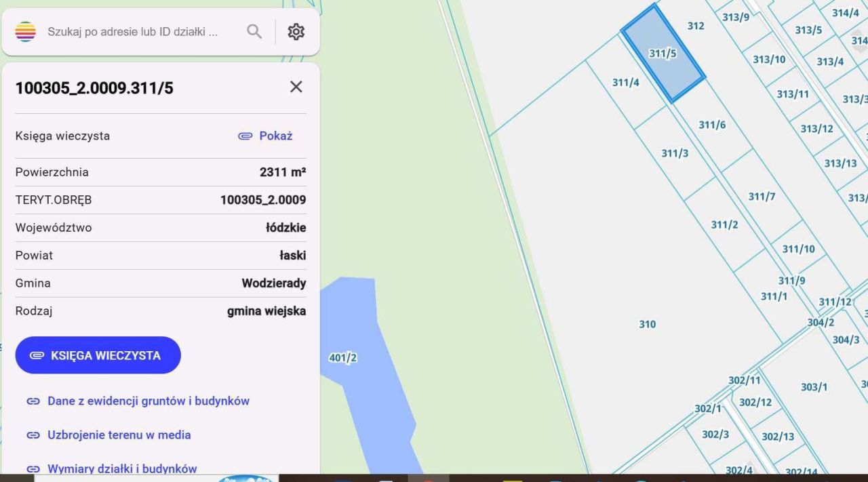Click the rainbow striped logo icon
This screenshot has height=482, width=868.
[25, 32]
